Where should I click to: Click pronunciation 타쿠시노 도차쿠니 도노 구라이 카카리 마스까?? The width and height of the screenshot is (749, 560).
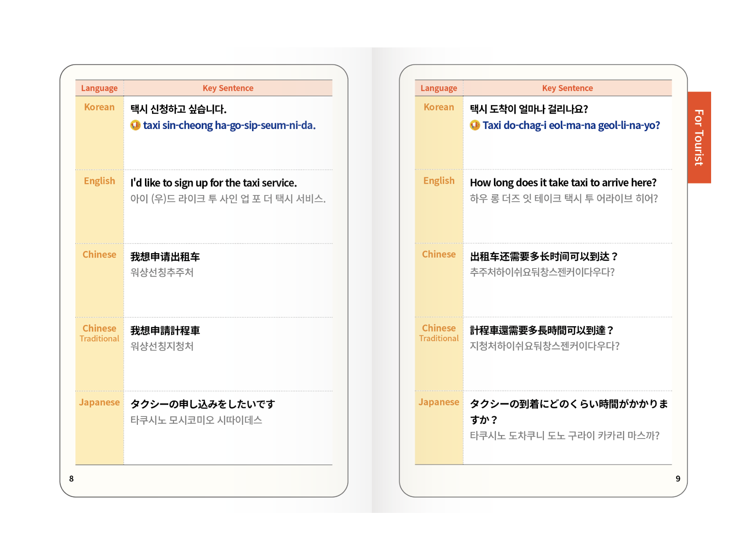(564, 436)
